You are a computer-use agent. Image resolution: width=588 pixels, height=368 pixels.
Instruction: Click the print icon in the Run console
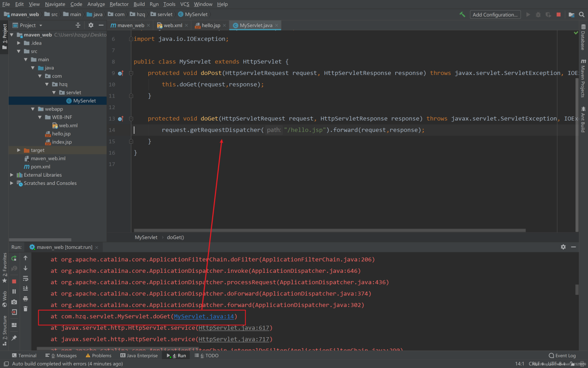(x=26, y=299)
